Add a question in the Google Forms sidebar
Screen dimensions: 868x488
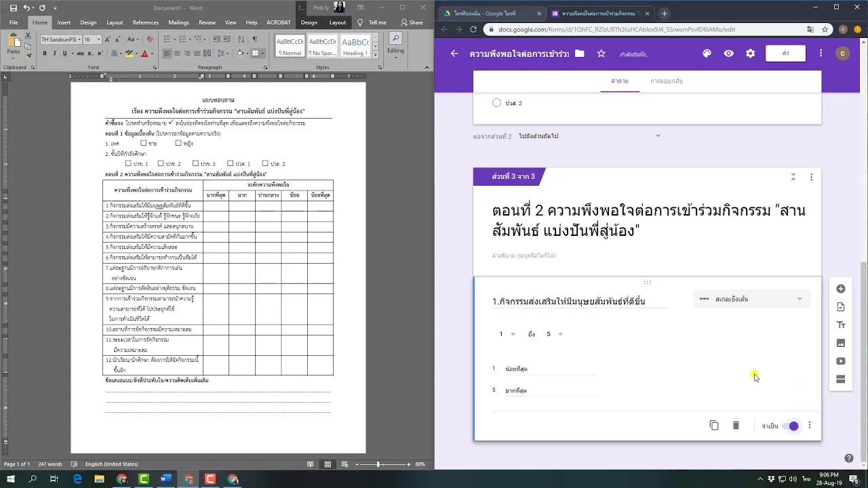[x=841, y=289]
